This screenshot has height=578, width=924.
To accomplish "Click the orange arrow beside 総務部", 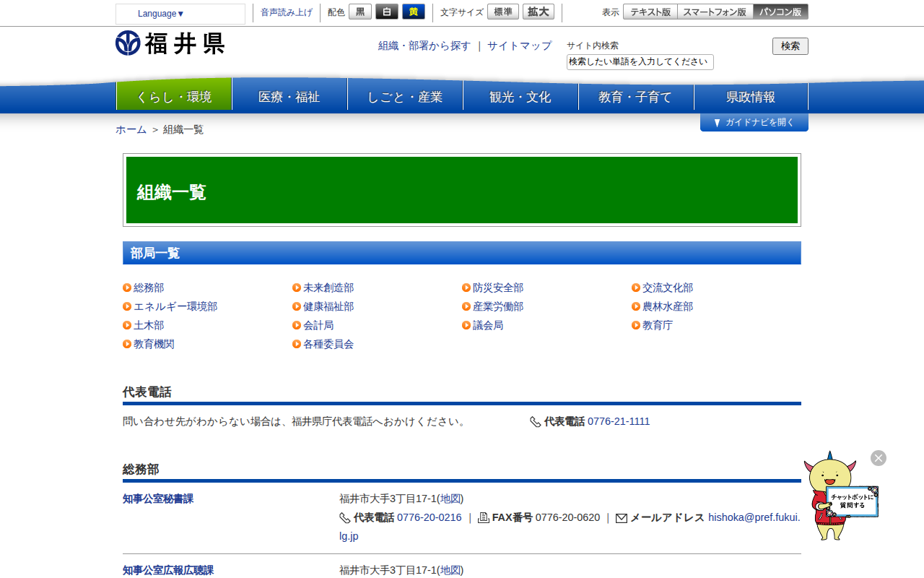I will (x=127, y=288).
